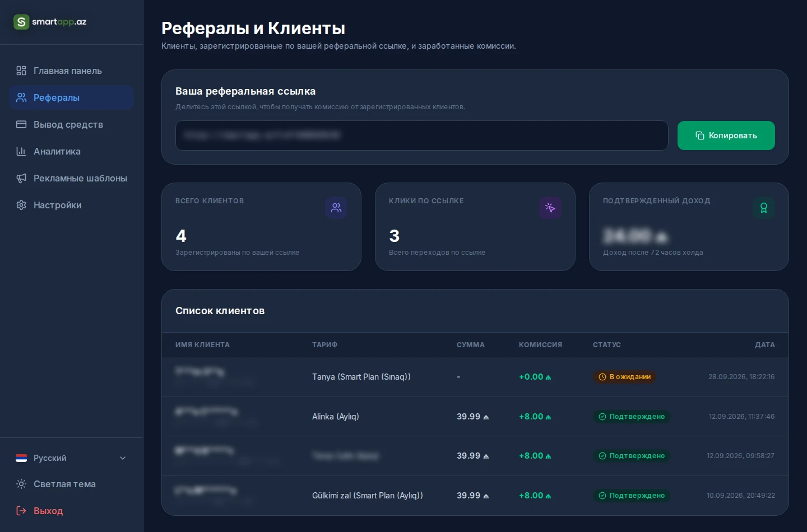Click Подтверждено badge in the Gülkimi zal row
The width and height of the screenshot is (807, 532).
coord(632,496)
